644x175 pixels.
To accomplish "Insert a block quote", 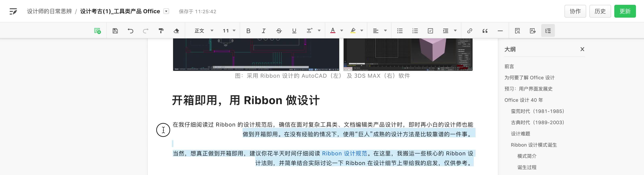I will [485, 31].
